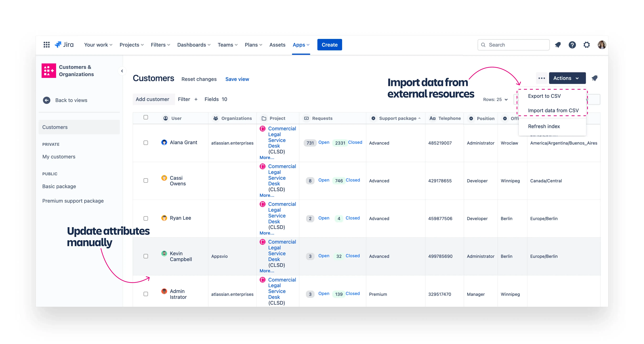Select Refresh index menu item
Screen dimensions: 644x344
[x=544, y=126]
